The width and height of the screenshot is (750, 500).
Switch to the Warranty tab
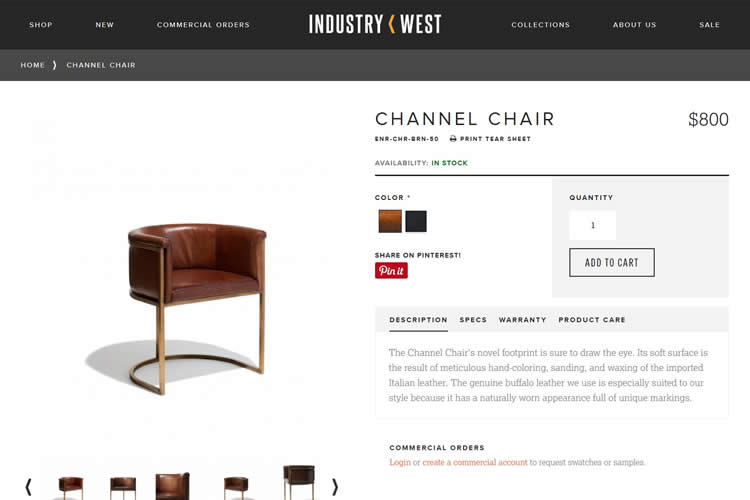[x=522, y=320]
